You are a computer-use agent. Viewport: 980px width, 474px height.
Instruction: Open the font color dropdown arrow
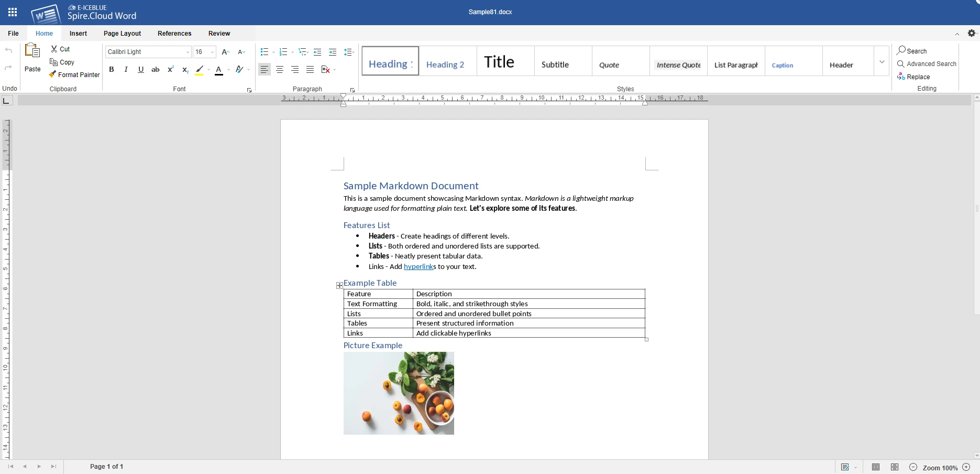pyautogui.click(x=228, y=69)
